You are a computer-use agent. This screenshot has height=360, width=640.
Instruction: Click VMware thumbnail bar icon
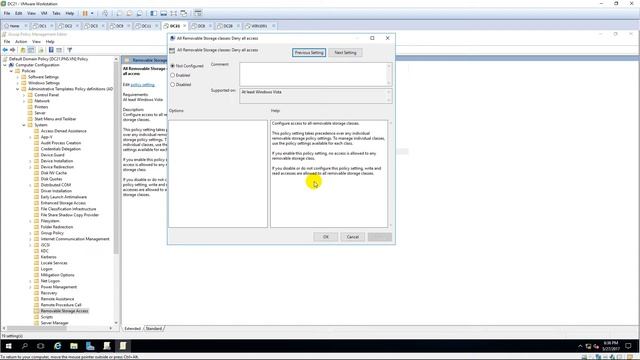(x=163, y=13)
